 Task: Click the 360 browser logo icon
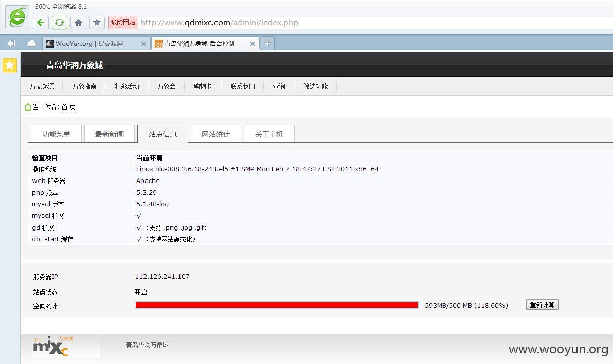[18, 17]
